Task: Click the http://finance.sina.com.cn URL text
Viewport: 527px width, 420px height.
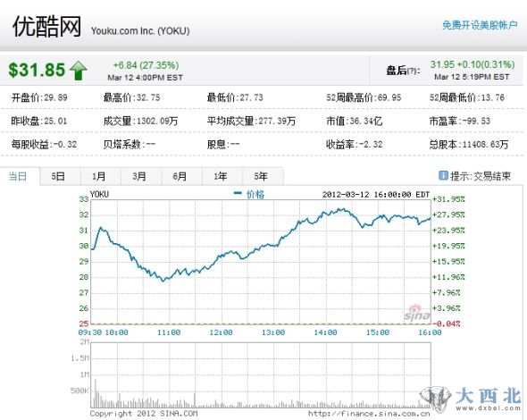Action: pyautogui.click(x=369, y=414)
